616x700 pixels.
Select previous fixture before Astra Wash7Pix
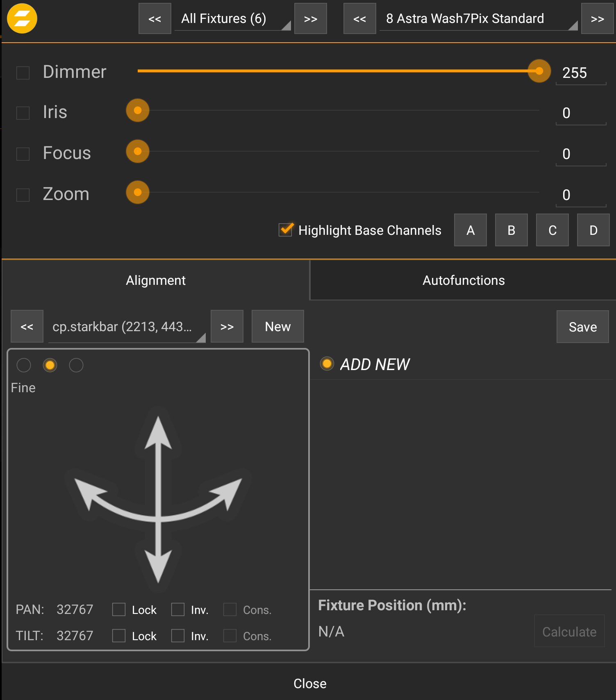click(359, 19)
